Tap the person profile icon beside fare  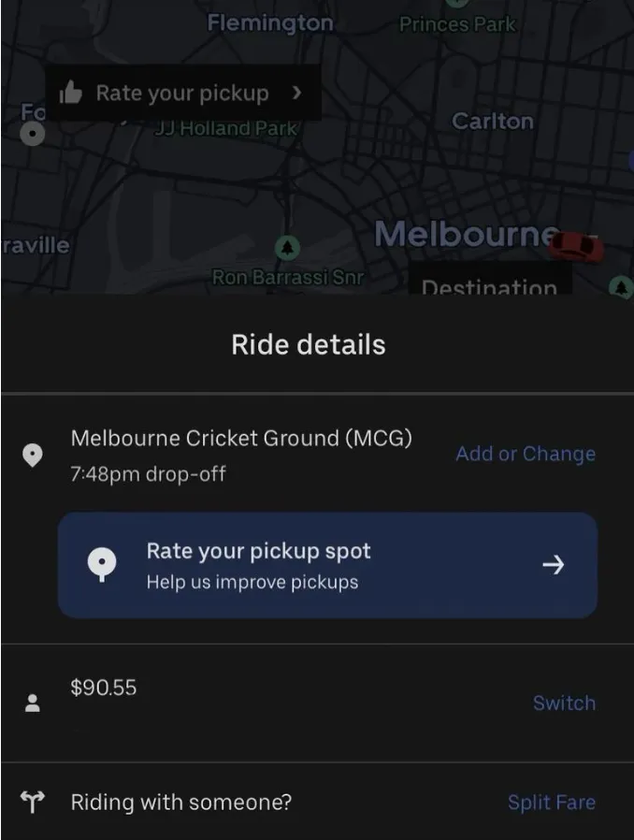pyautogui.click(x=33, y=702)
